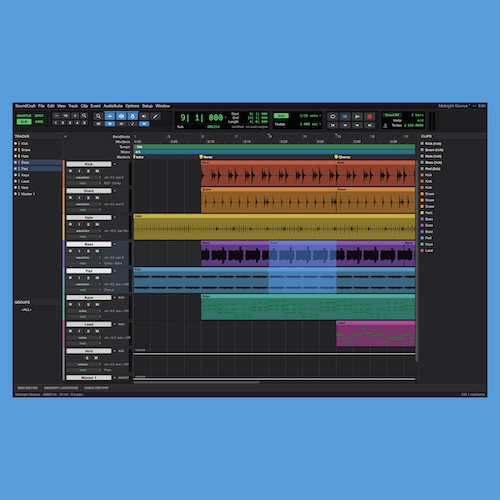Select the Selector tool in the edit toolbar
Screen dimensions: 500x500
pyautogui.click(x=121, y=116)
